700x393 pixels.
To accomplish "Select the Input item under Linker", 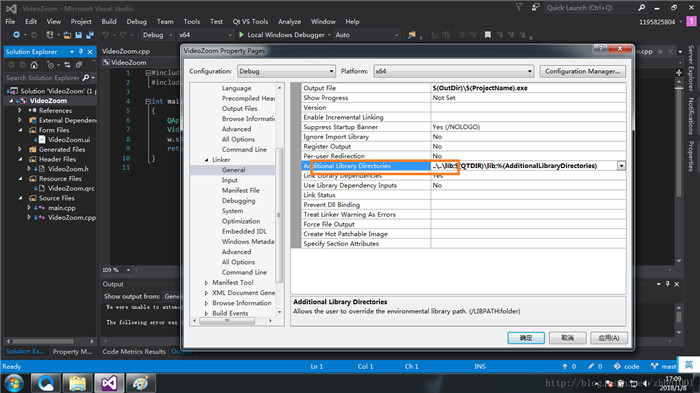I will click(x=229, y=180).
